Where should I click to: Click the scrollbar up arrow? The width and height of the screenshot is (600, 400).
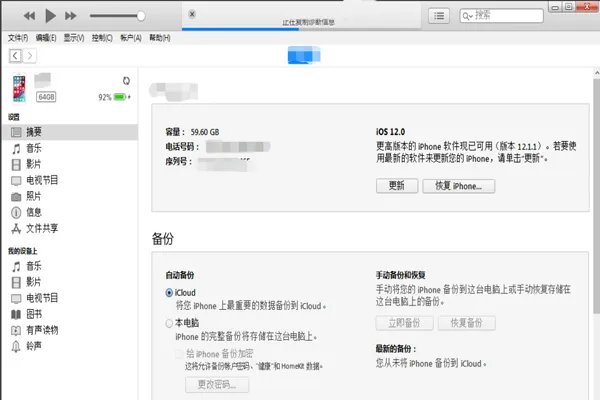[x=597, y=73]
